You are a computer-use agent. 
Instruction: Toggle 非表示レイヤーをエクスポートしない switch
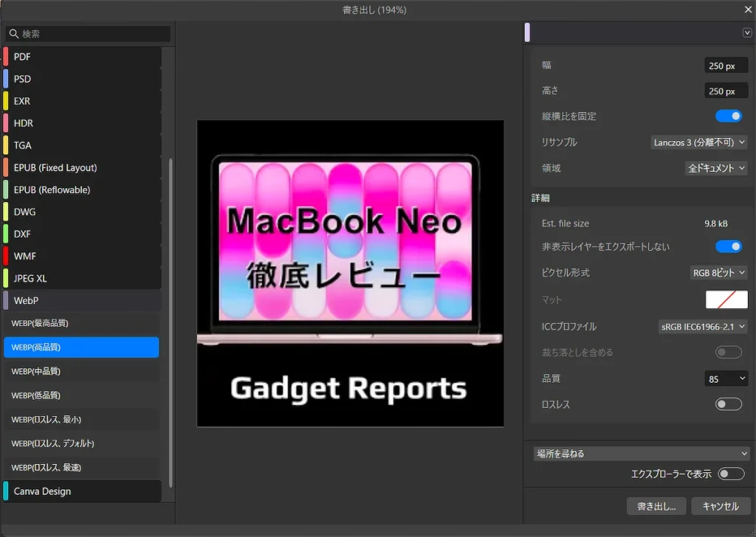tap(729, 246)
